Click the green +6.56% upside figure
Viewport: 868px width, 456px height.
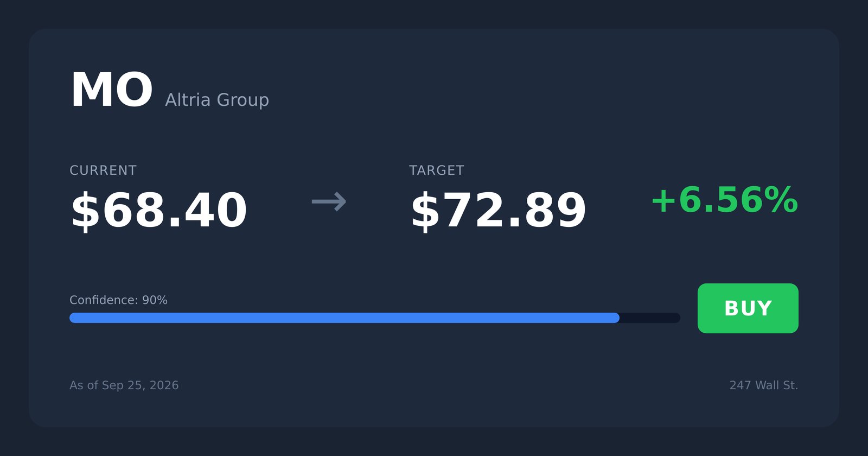(x=724, y=200)
